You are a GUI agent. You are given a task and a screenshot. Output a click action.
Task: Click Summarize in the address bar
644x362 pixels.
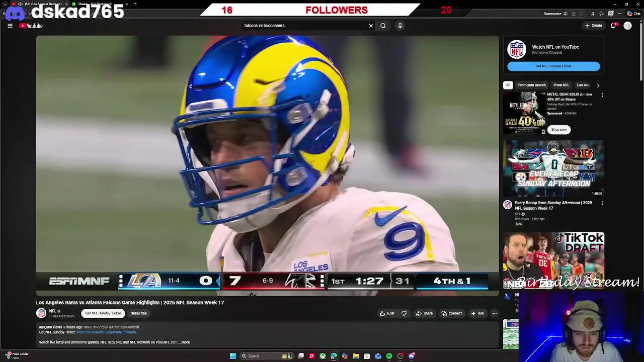556,14
